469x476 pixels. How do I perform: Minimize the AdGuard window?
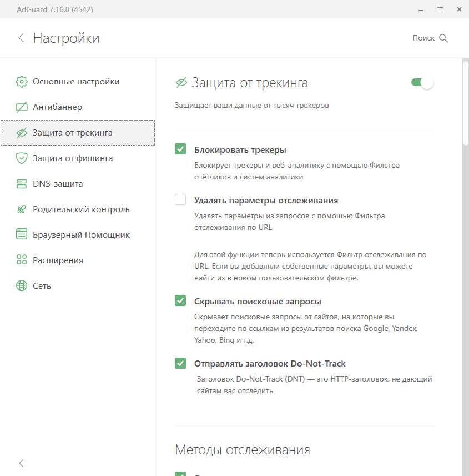pos(421,9)
